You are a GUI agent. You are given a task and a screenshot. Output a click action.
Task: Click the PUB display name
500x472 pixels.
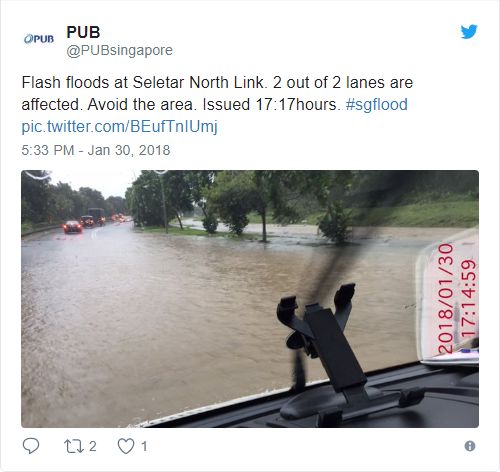(83, 32)
